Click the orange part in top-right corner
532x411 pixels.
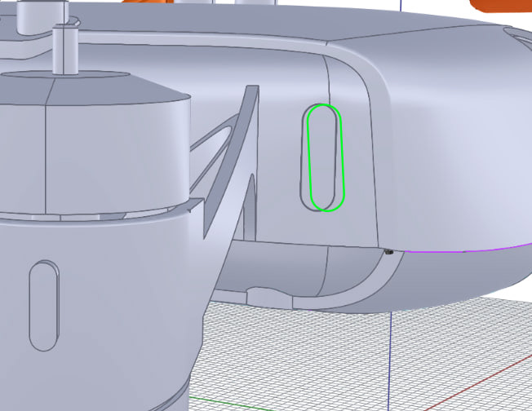[502, 6]
